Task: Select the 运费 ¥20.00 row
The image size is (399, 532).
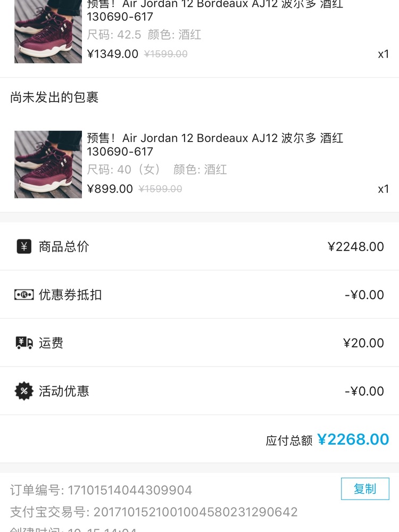Action: [199, 343]
